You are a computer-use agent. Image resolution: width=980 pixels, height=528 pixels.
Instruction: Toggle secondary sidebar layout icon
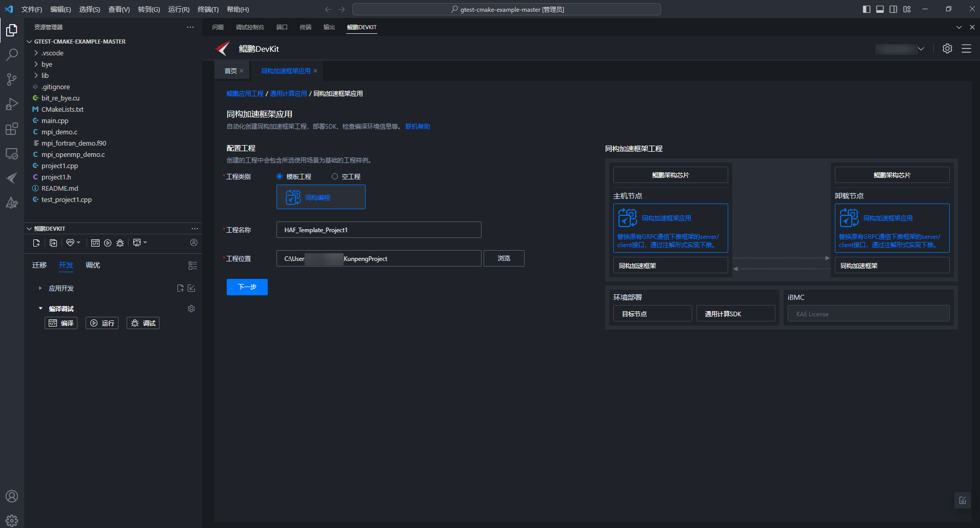tap(893, 9)
